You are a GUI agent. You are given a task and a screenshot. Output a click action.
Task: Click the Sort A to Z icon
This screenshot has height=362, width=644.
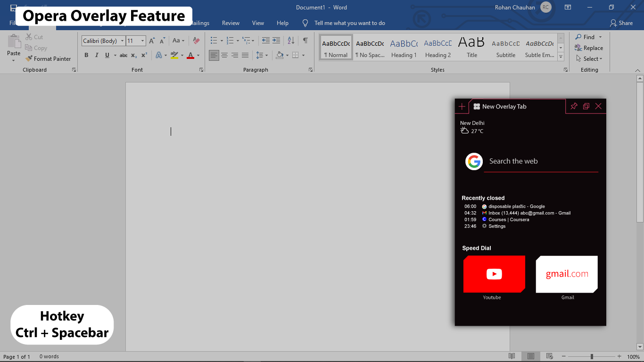pyautogui.click(x=291, y=41)
